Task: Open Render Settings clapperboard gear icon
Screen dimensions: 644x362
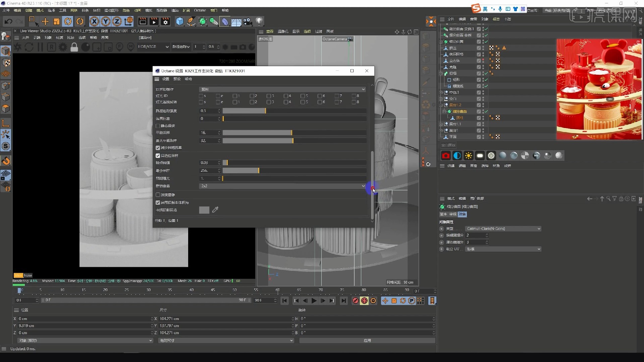Action: click(165, 21)
